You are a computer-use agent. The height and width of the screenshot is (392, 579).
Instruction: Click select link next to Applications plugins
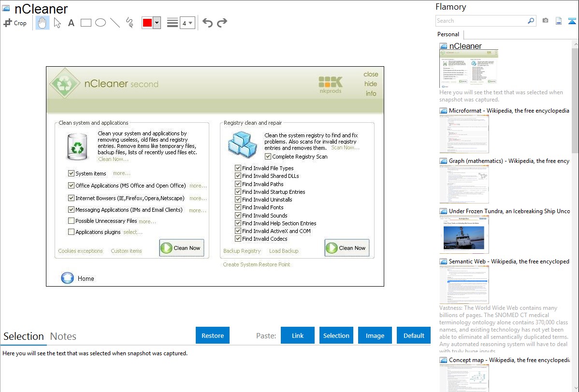tap(132, 232)
